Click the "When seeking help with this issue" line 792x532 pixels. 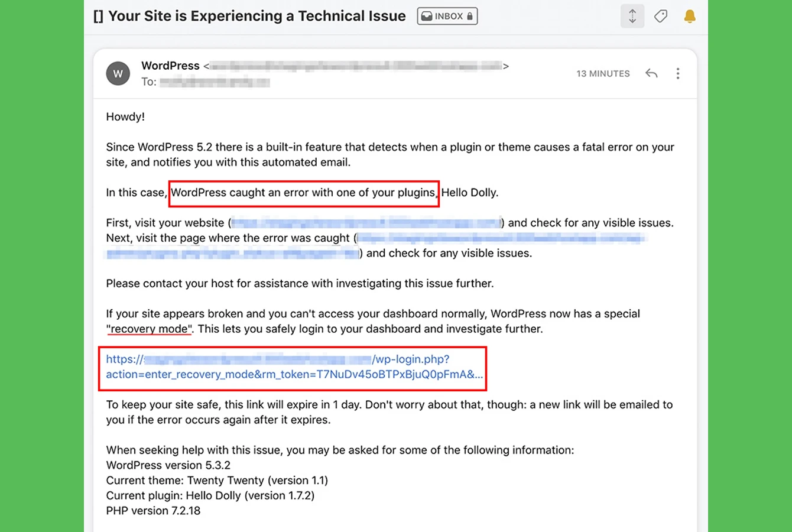click(340, 450)
